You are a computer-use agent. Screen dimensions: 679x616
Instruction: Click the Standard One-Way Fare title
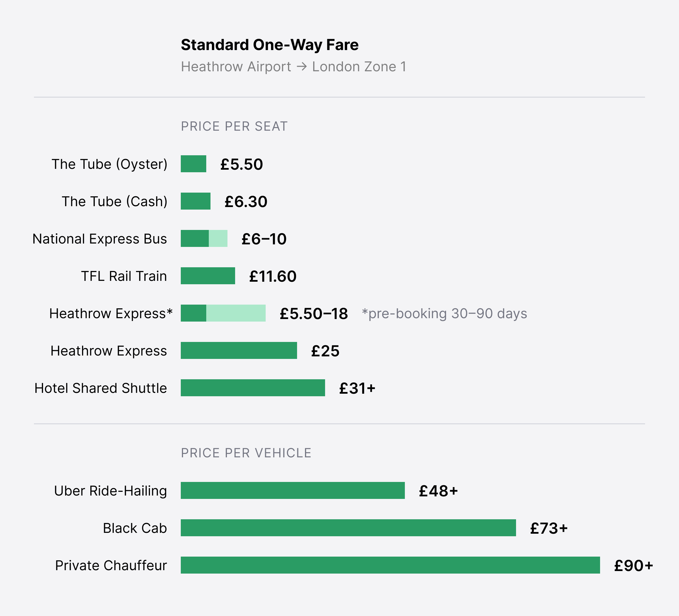pyautogui.click(x=269, y=45)
